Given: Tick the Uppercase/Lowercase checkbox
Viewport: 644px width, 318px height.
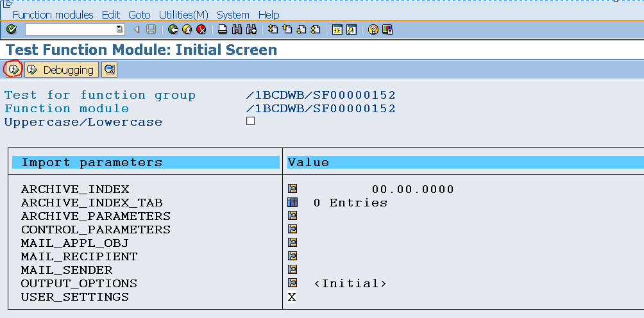Looking at the screenshot, I should pos(250,121).
